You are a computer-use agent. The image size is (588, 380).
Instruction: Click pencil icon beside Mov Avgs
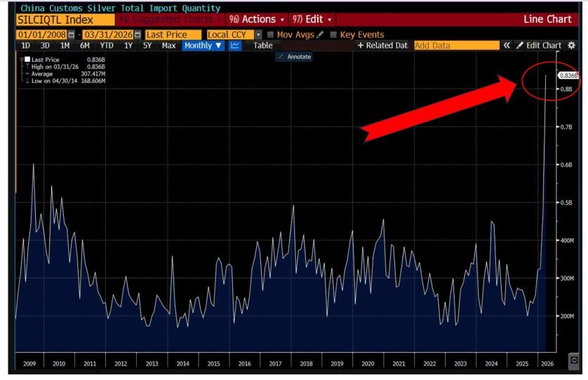coord(320,34)
